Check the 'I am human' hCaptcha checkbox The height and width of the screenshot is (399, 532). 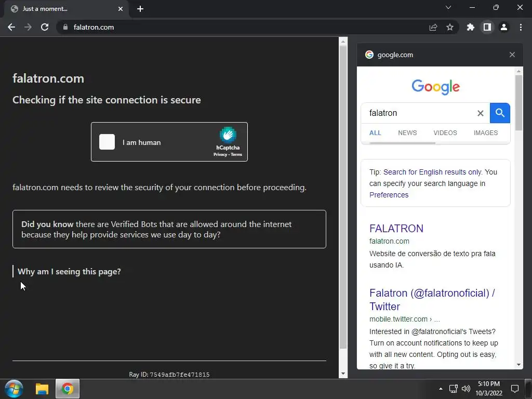click(107, 142)
